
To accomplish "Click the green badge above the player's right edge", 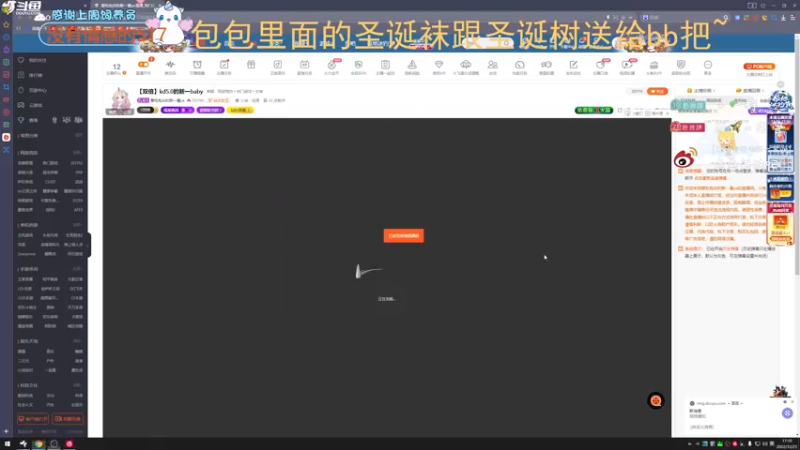I will pos(593,110).
